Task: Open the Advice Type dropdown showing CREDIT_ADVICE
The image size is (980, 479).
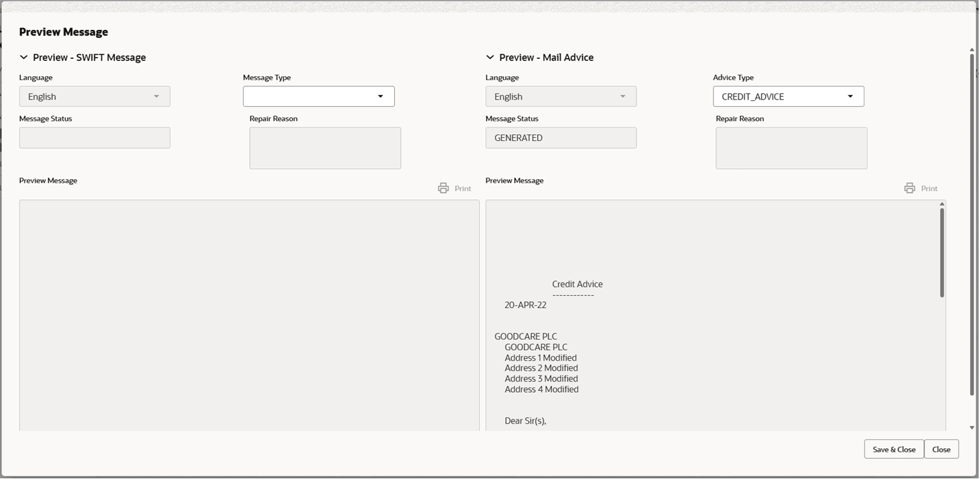Action: pyautogui.click(x=788, y=96)
